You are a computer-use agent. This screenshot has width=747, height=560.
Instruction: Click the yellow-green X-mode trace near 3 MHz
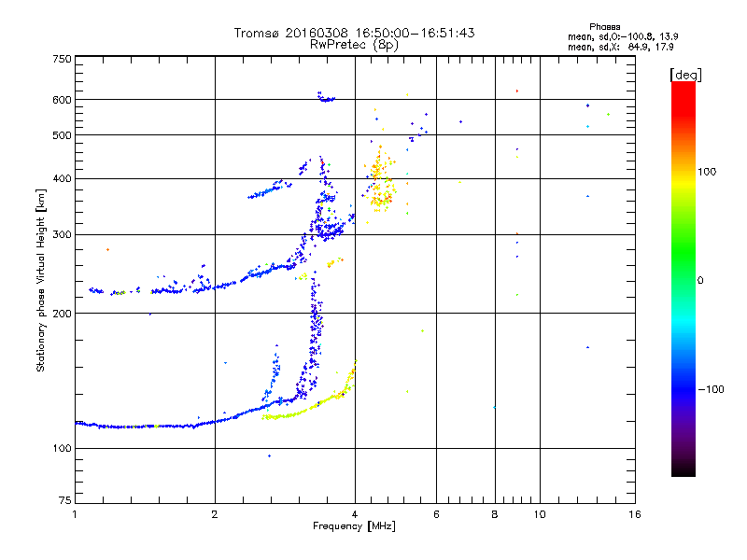pyautogui.click(x=310, y=407)
